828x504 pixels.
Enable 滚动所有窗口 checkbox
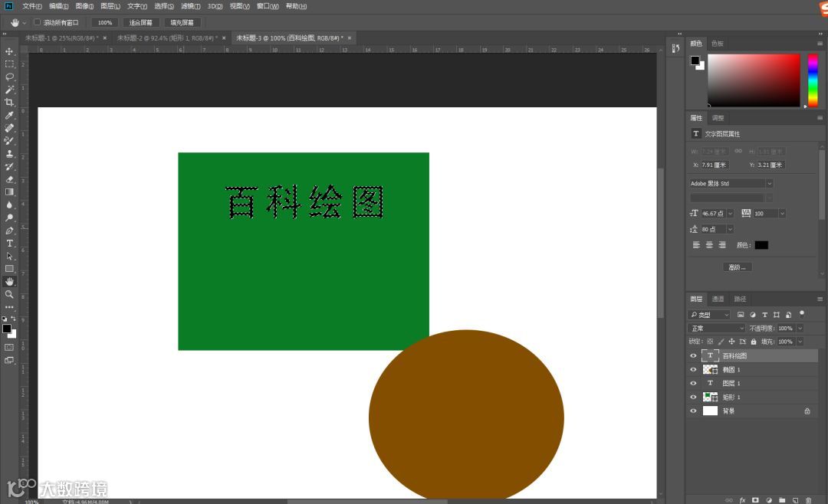(37, 22)
